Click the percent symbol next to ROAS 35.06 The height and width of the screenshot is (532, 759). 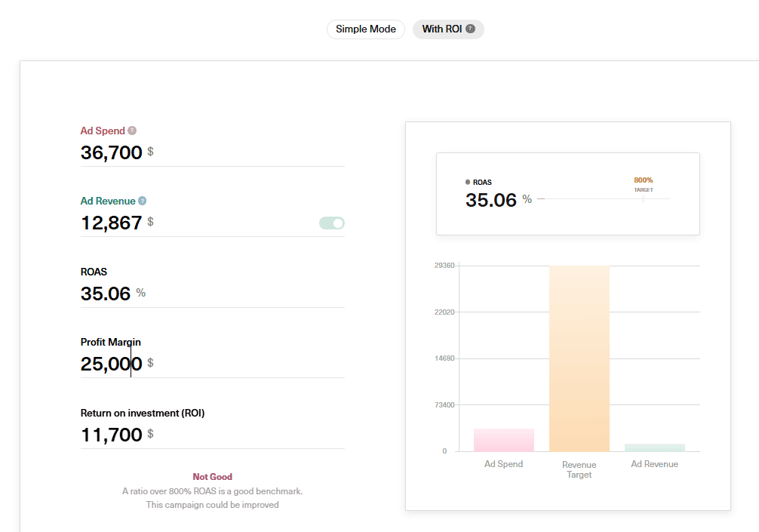point(141,294)
